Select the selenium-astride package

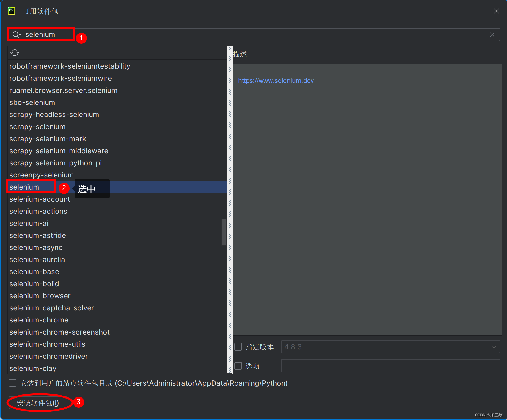click(x=117, y=235)
